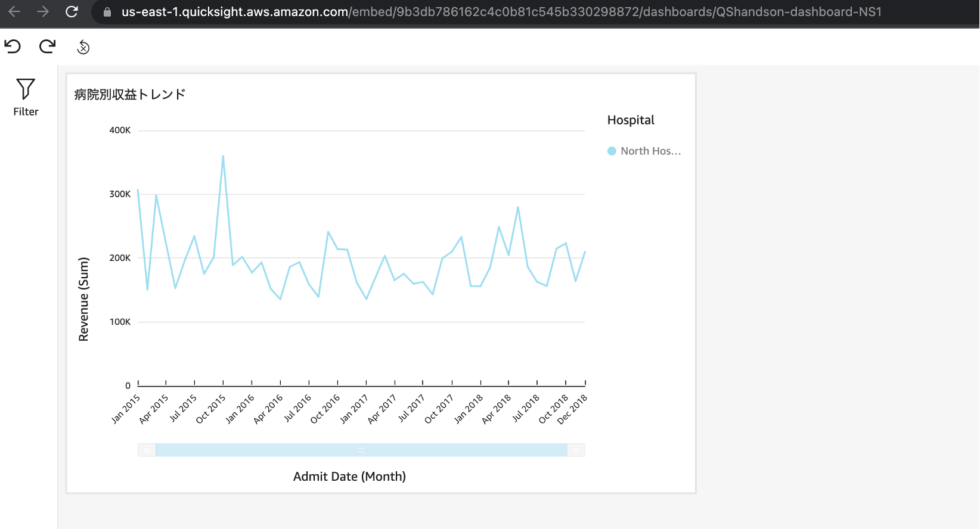Click the Oct 2018 x-axis label

tap(554, 409)
